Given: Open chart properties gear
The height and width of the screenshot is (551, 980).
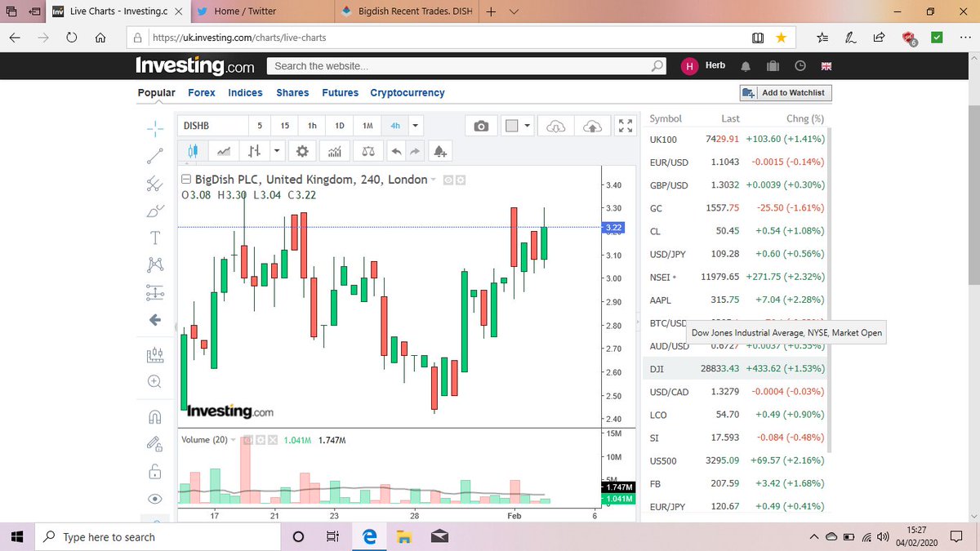Looking at the screenshot, I should (303, 151).
